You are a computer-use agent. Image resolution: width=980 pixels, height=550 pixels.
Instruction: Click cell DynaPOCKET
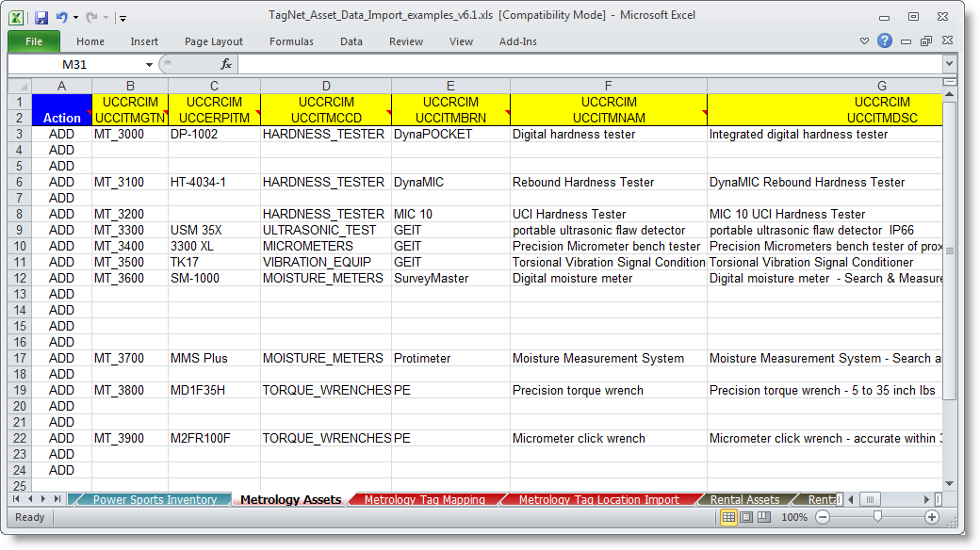(450, 134)
